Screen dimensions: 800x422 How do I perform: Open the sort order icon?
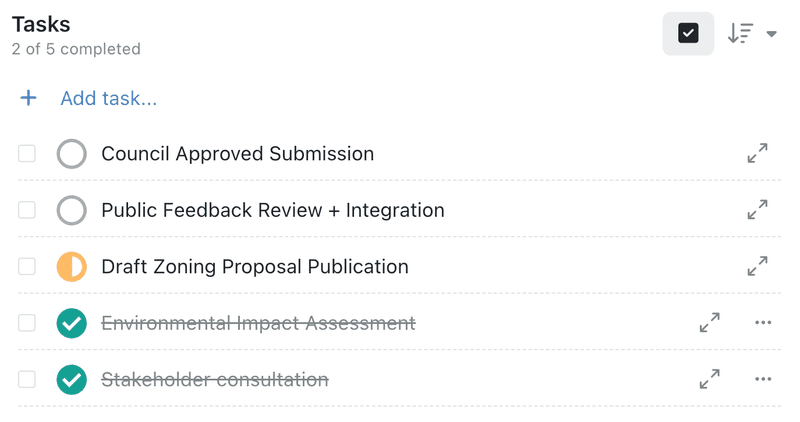pyautogui.click(x=740, y=33)
